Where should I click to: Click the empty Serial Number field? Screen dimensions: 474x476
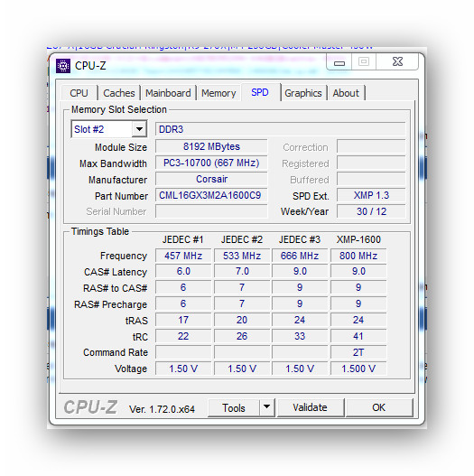coord(211,211)
